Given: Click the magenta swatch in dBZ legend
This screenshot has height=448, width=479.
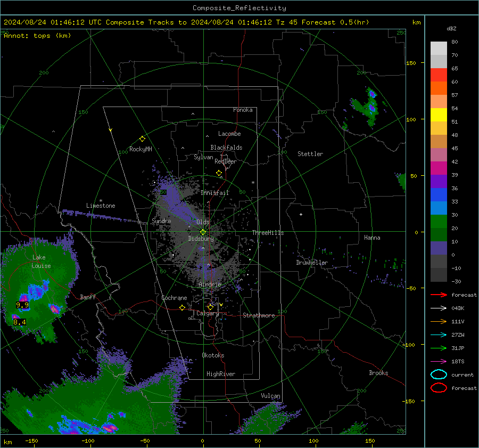Looking at the screenshot, I should 439,168.
